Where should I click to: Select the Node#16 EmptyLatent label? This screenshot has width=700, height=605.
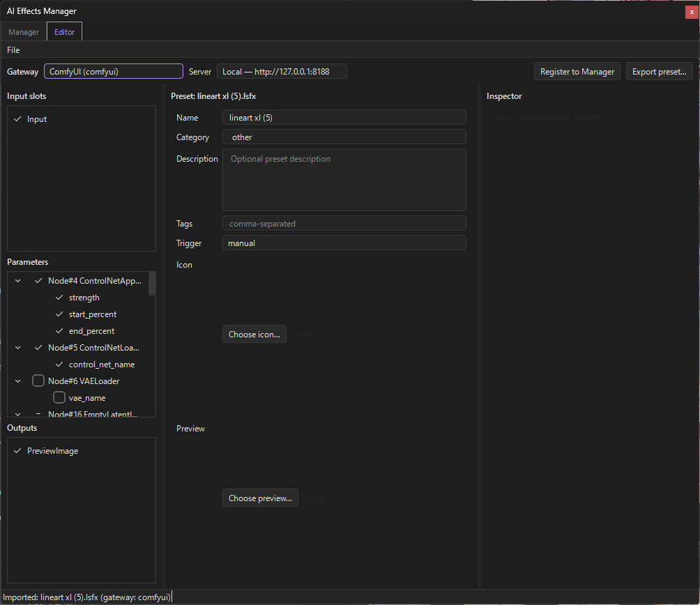tap(93, 414)
